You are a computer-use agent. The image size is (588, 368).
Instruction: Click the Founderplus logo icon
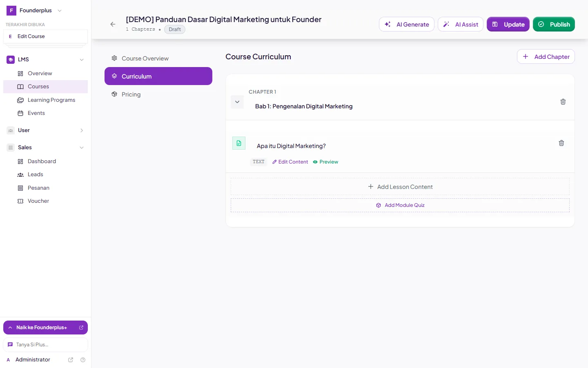pyautogui.click(x=11, y=11)
